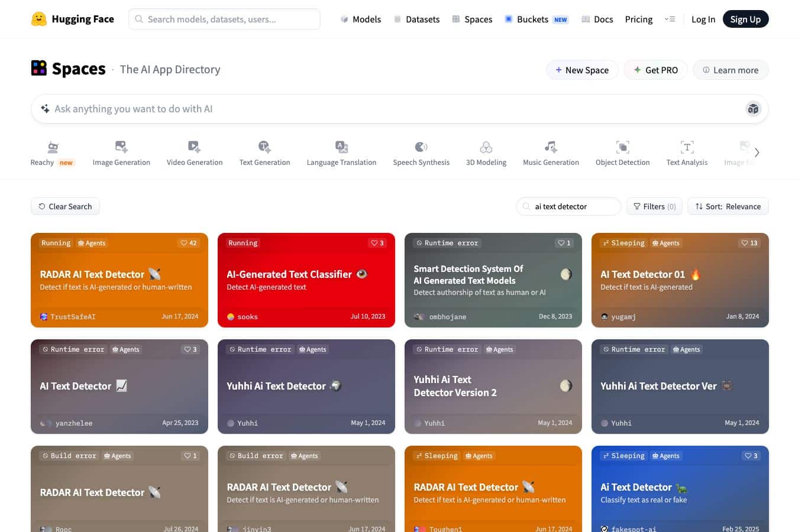Click 'The AI App Directory' subtitle text
This screenshot has width=808, height=532.
(x=170, y=69)
